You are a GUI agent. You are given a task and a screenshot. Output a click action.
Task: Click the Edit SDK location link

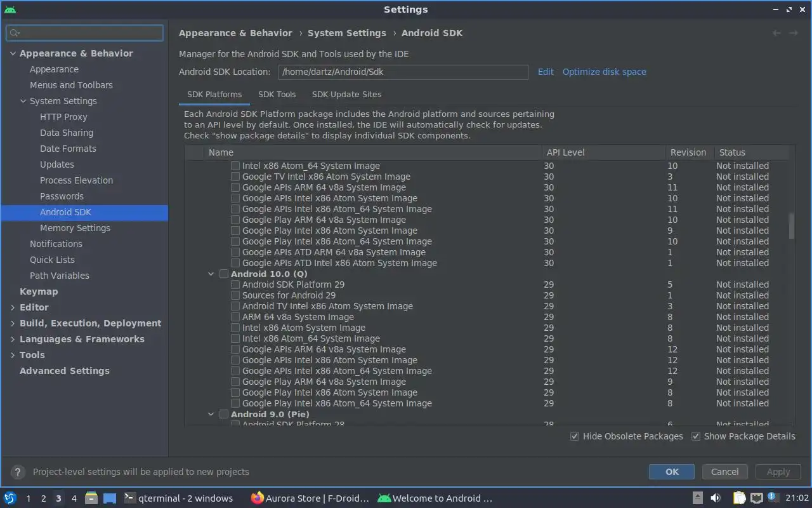pyautogui.click(x=546, y=72)
